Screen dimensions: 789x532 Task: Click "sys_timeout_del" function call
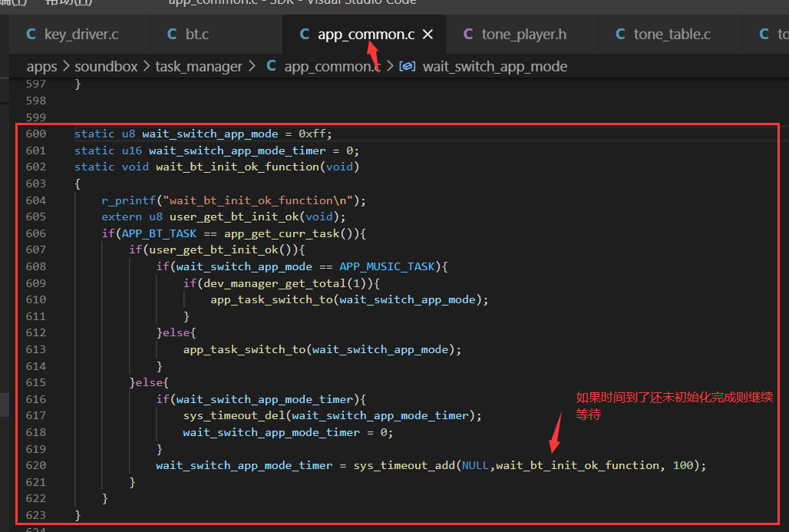[234, 416]
